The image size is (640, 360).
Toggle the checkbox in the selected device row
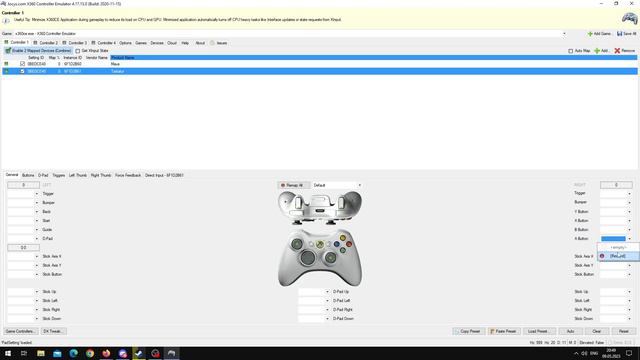[x=22, y=71]
